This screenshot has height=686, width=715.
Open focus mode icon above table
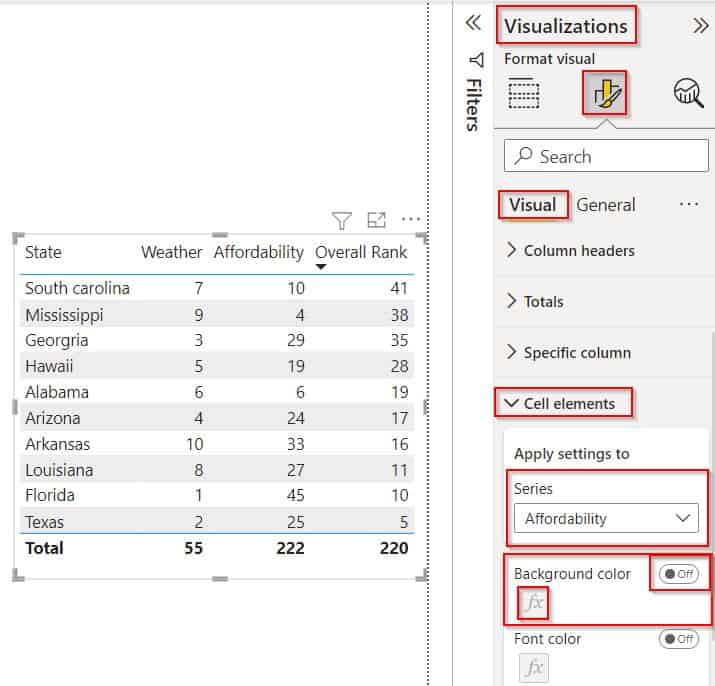[377, 220]
